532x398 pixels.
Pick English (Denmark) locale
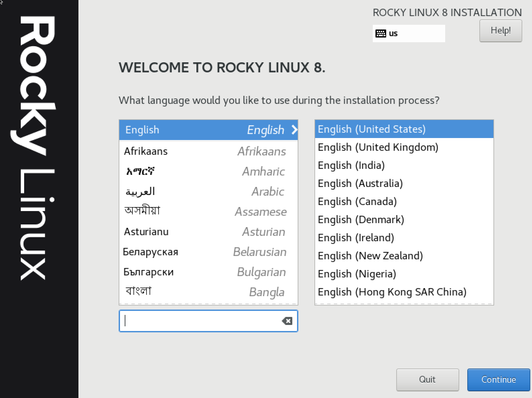tap(404, 219)
